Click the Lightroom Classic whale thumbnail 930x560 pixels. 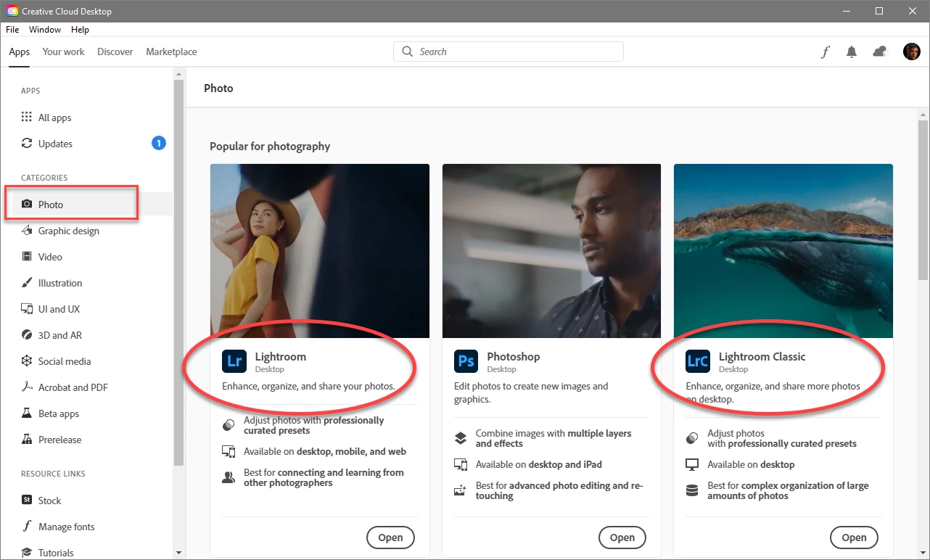point(783,251)
